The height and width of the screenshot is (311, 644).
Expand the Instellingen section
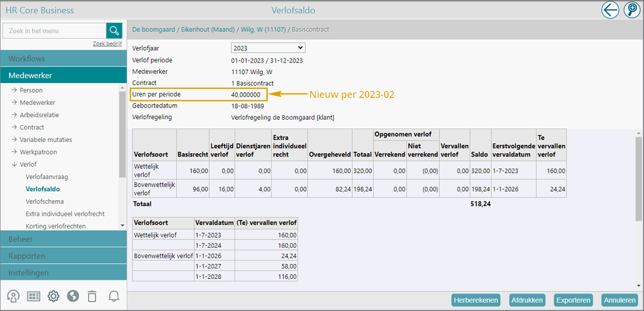coord(63,272)
